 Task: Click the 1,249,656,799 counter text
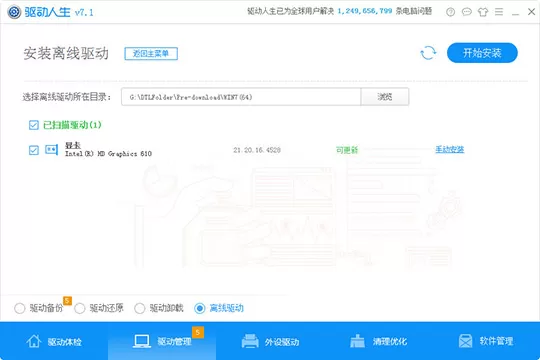[x=365, y=11]
